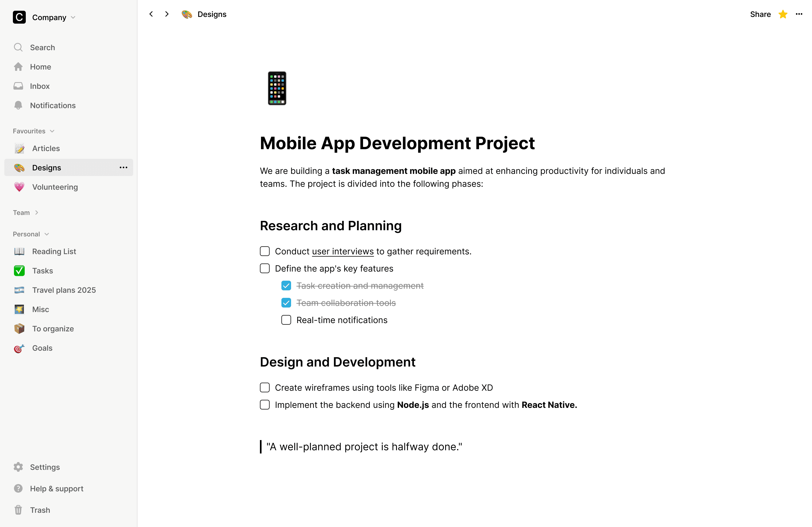Click the Mobile App Development Project title
The width and height of the screenshot is (812, 527).
[x=397, y=143]
